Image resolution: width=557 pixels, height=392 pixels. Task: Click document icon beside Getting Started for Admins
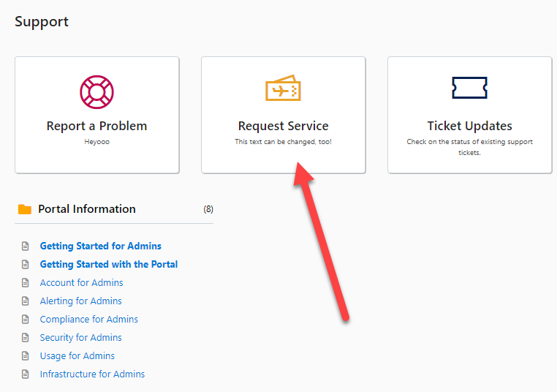26,246
